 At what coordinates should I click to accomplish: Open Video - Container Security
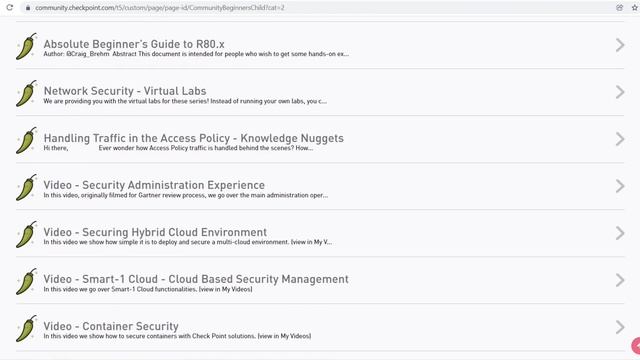coord(111,326)
